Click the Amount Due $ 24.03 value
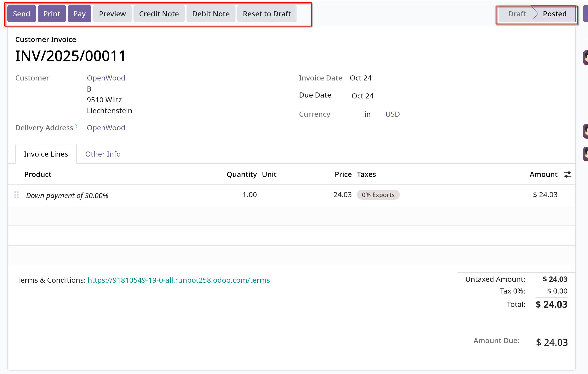This screenshot has height=374, width=588. pos(552,342)
